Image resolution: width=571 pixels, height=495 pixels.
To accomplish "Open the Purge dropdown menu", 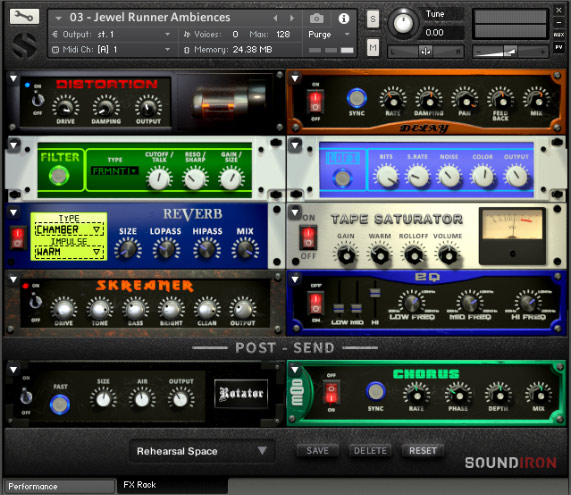I will click(329, 34).
